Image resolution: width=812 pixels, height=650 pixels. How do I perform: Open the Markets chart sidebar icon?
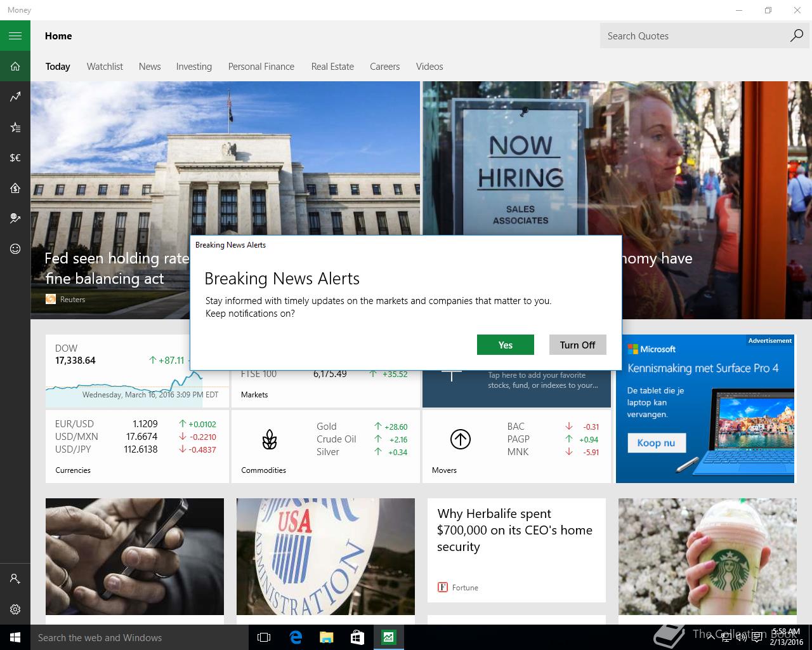(x=15, y=96)
